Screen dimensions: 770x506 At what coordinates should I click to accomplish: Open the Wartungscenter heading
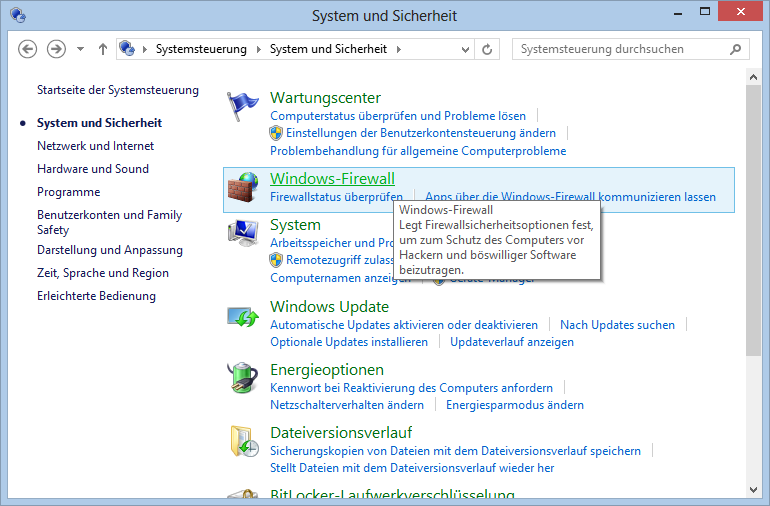click(325, 98)
